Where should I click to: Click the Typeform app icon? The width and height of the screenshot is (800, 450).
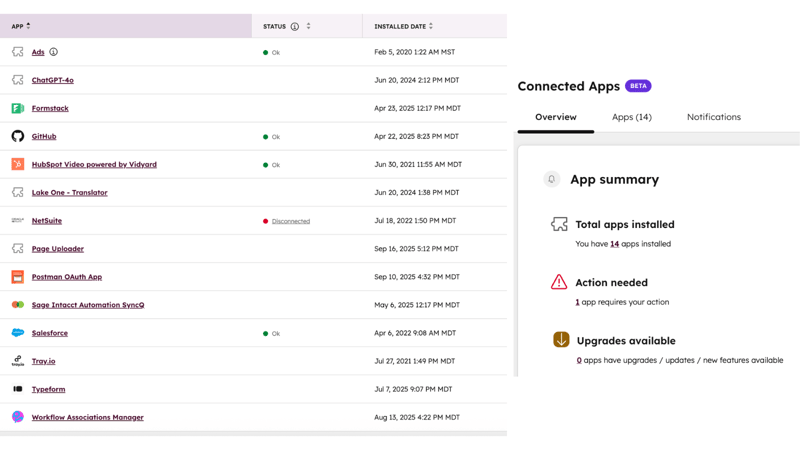[18, 389]
